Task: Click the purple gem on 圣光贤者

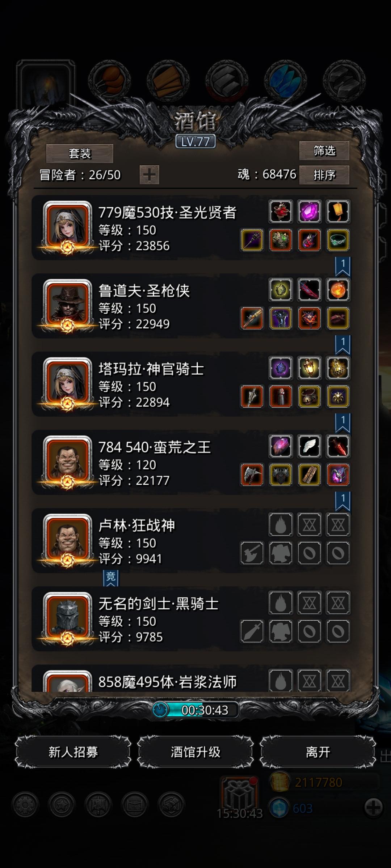Action: point(309,212)
